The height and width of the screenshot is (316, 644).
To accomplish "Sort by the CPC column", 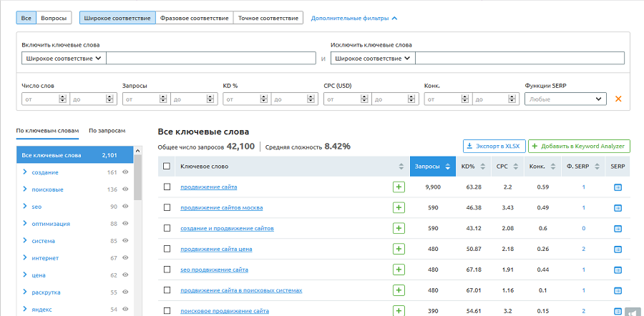I will click(507, 167).
